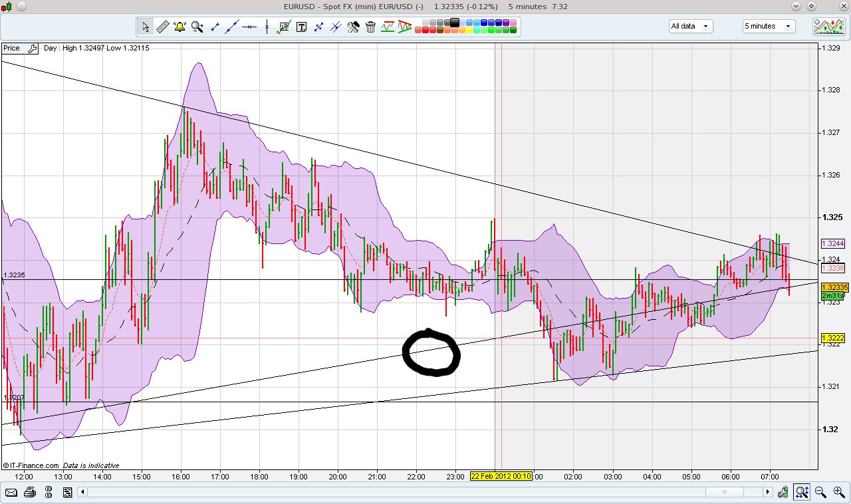
Task: Click the zoom out magnifier at bottom right
Action: tap(820, 492)
